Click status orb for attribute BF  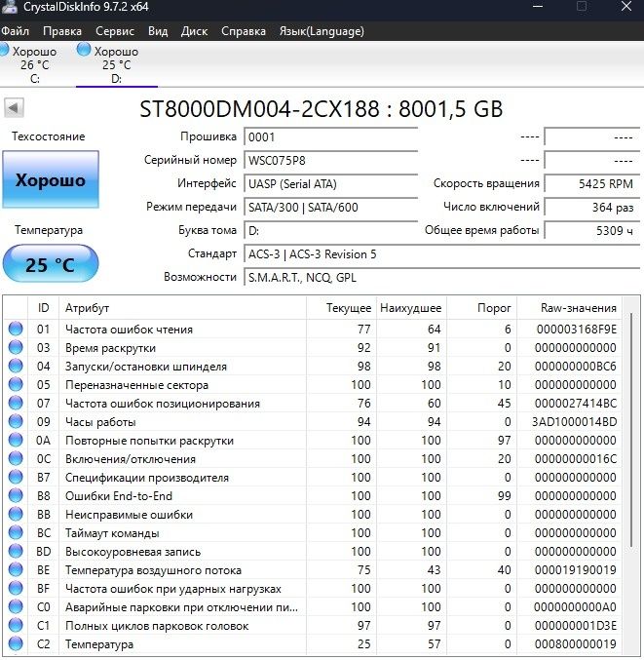(x=16, y=588)
